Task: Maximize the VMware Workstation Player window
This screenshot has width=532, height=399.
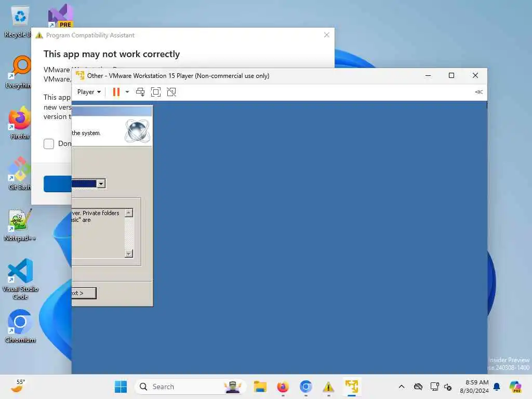Action: pos(451,76)
